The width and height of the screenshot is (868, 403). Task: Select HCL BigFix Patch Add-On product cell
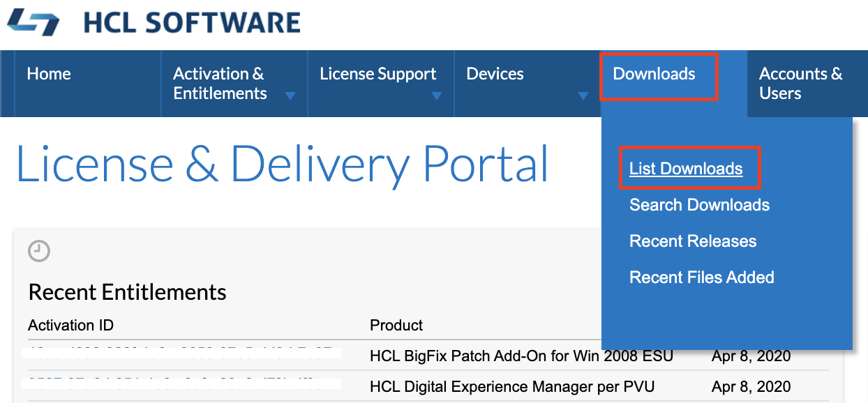pos(521,356)
